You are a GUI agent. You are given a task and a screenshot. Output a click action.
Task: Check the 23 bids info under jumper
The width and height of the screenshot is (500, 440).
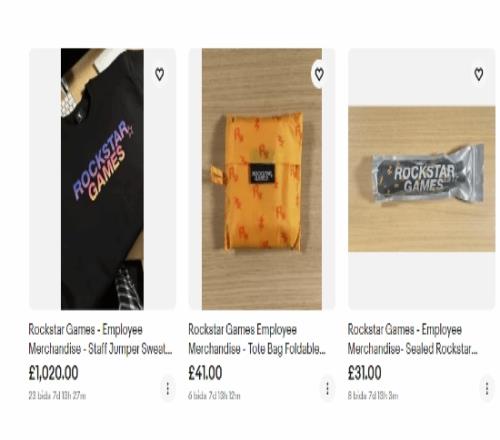57,396
